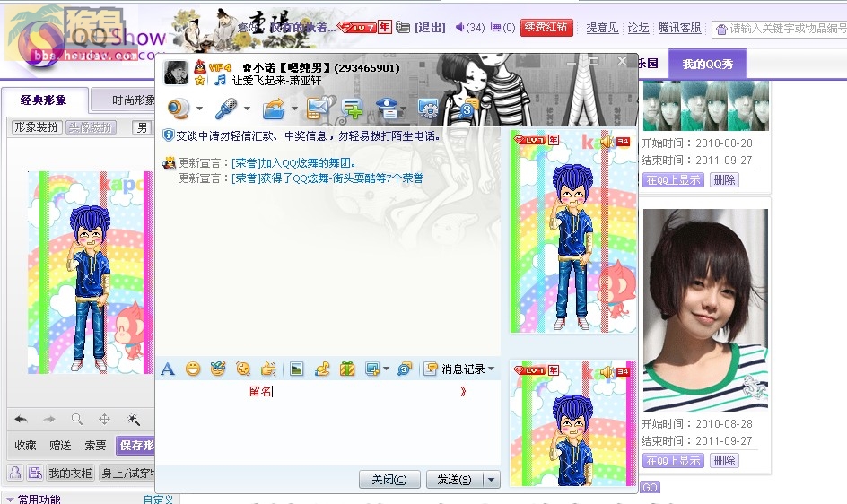
Task: Expand the webcam video call dropdown arrow
Action: 199,109
